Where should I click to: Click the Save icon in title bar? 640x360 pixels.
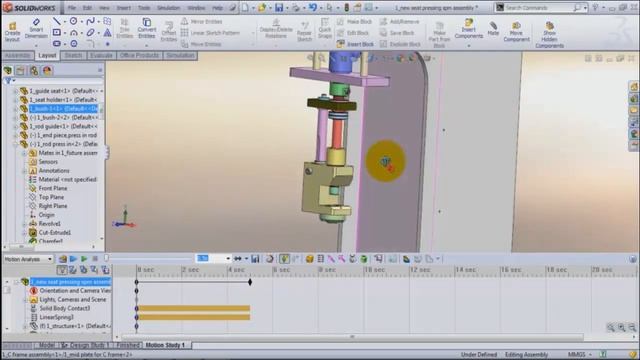pos(279,8)
